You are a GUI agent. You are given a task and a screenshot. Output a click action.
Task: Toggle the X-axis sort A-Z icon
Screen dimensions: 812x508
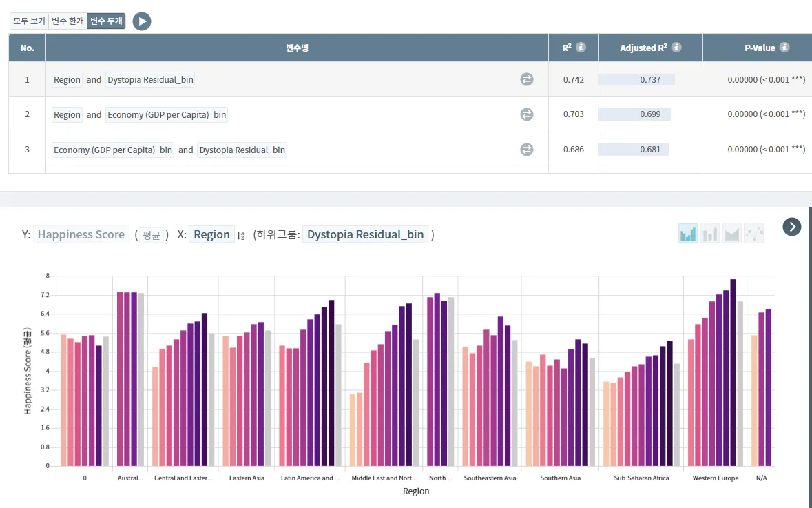pos(240,235)
